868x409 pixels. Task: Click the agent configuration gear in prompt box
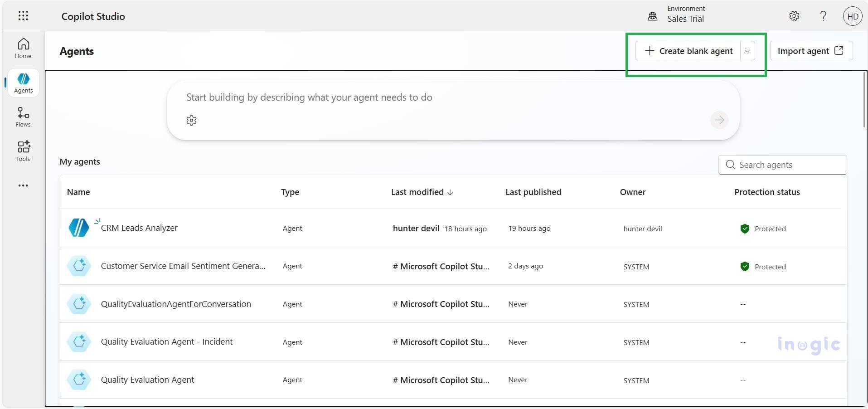click(x=191, y=120)
